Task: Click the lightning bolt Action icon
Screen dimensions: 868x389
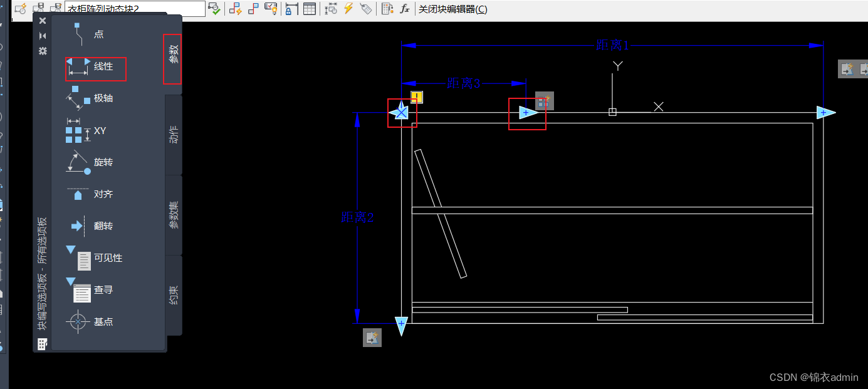Action: pyautogui.click(x=348, y=9)
